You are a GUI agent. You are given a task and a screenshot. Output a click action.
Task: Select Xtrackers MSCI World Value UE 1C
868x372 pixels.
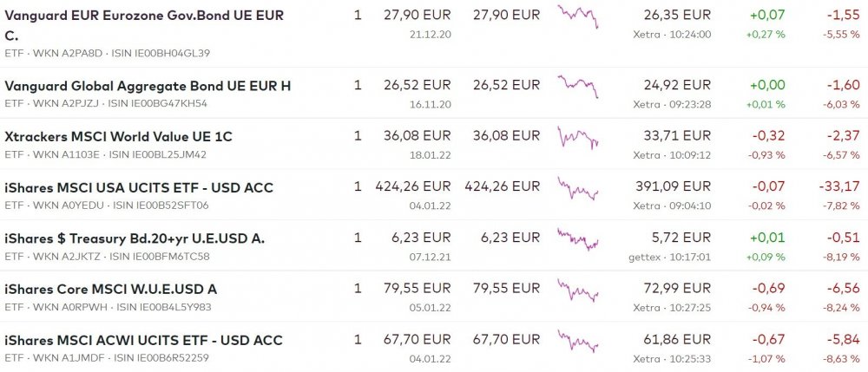[118, 136]
